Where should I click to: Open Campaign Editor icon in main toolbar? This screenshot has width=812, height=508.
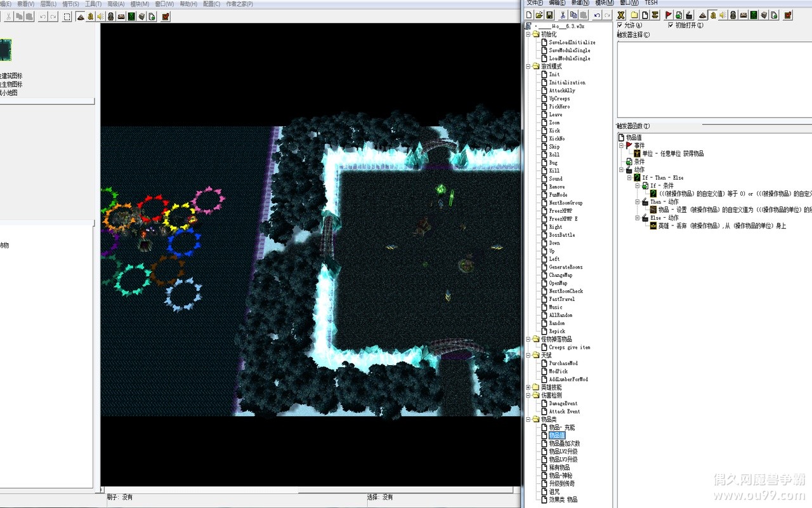point(121,17)
